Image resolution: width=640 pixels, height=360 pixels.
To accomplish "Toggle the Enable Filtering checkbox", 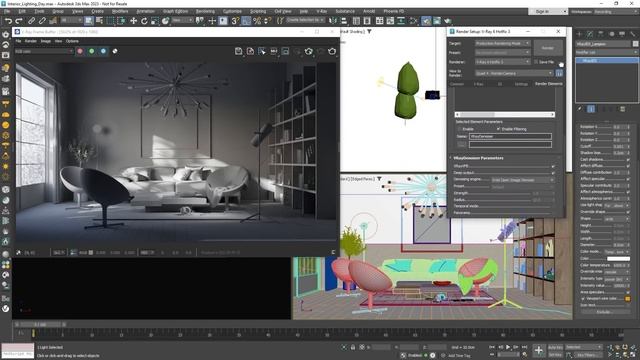I will (498, 129).
